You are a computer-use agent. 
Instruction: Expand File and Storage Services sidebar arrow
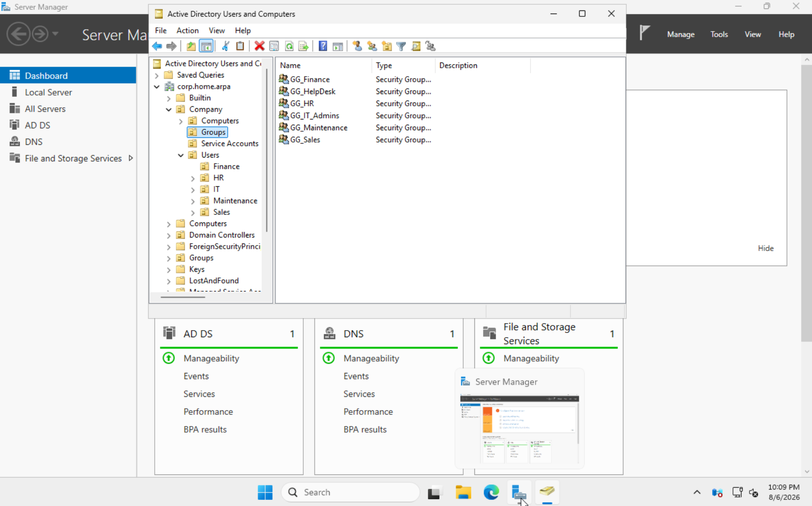[131, 158]
